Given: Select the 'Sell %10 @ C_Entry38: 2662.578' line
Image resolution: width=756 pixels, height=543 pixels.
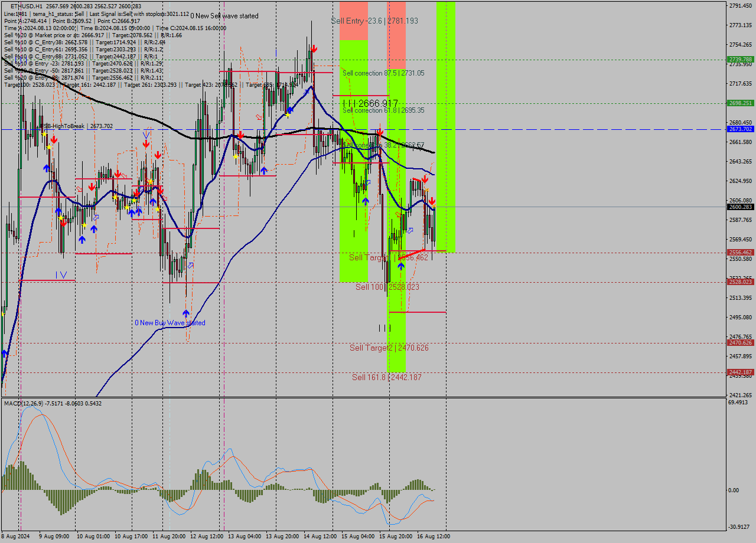Looking at the screenshot, I should point(84,42).
